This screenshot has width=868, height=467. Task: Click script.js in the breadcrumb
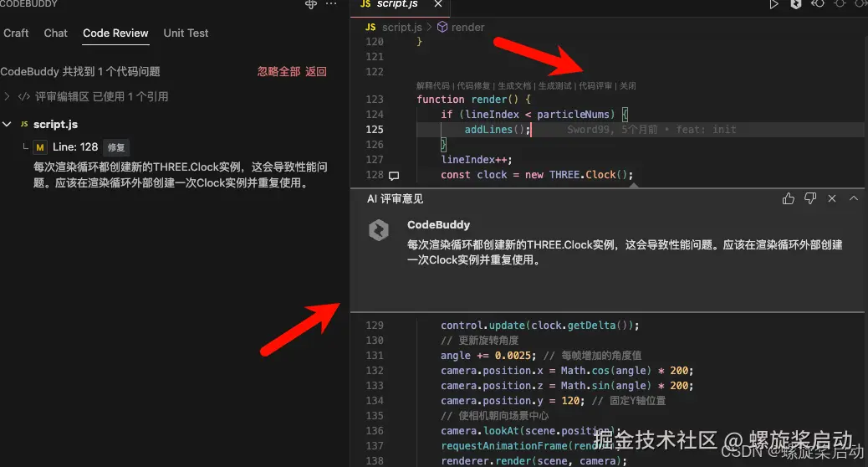(x=402, y=27)
